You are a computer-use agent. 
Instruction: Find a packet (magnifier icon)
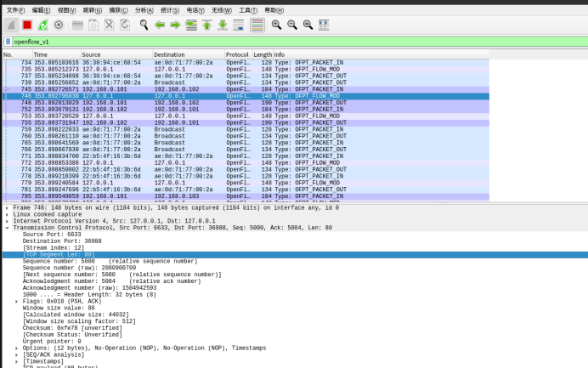click(x=144, y=25)
